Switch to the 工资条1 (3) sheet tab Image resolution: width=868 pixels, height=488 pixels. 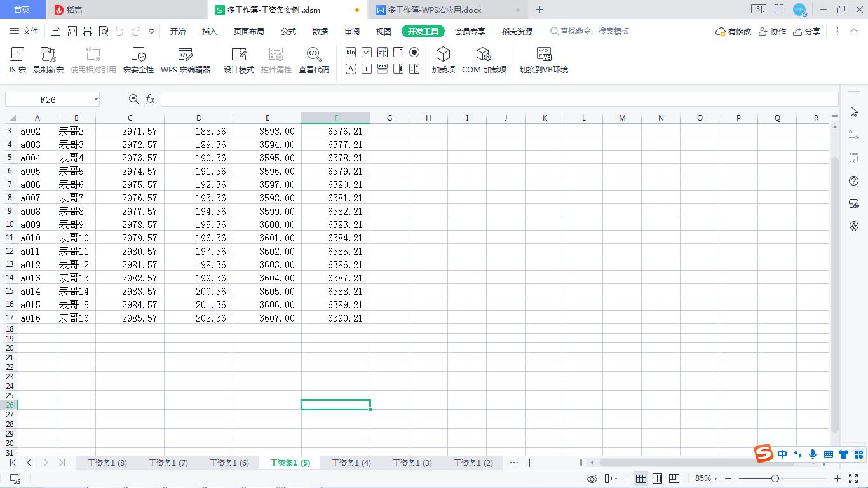[412, 463]
